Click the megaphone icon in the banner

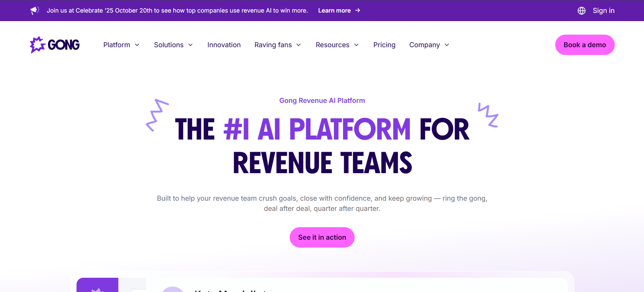(35, 11)
